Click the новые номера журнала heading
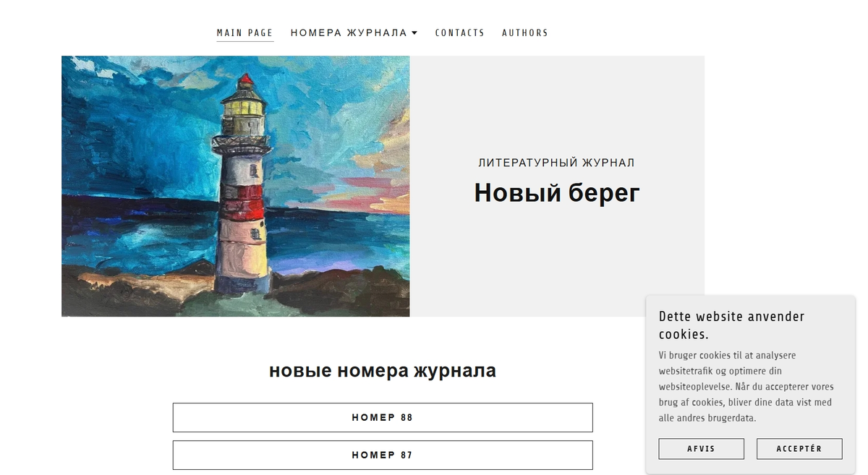Image resolution: width=868 pixels, height=475 pixels. 383,371
